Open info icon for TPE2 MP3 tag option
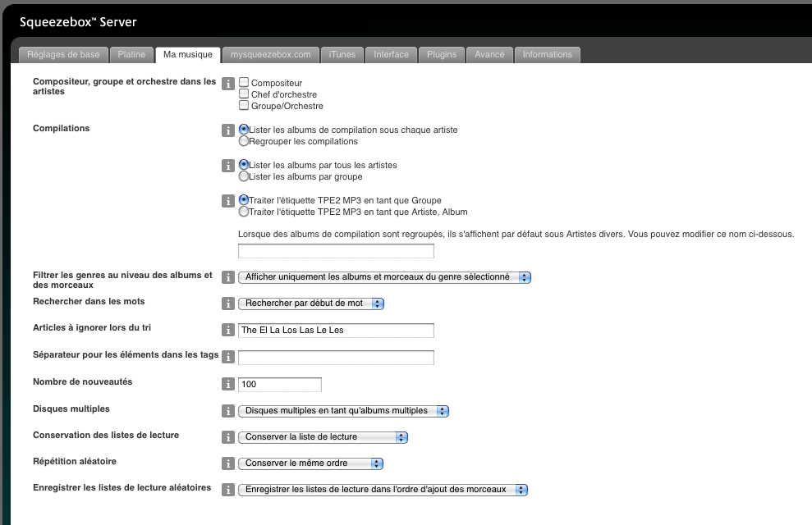 (228, 201)
